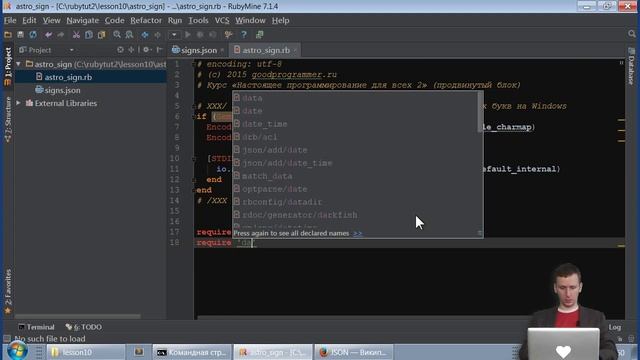Click the Find magnifier icon

117,35
